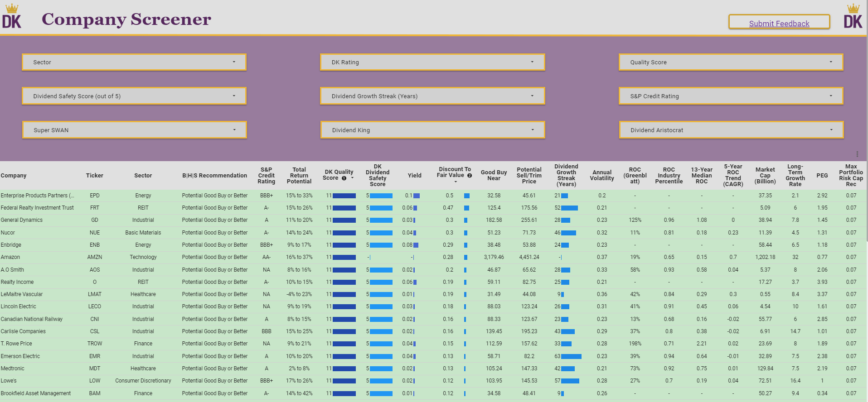Click Canadian National Railway name
This screenshot has height=402, width=868.
(x=32, y=319)
